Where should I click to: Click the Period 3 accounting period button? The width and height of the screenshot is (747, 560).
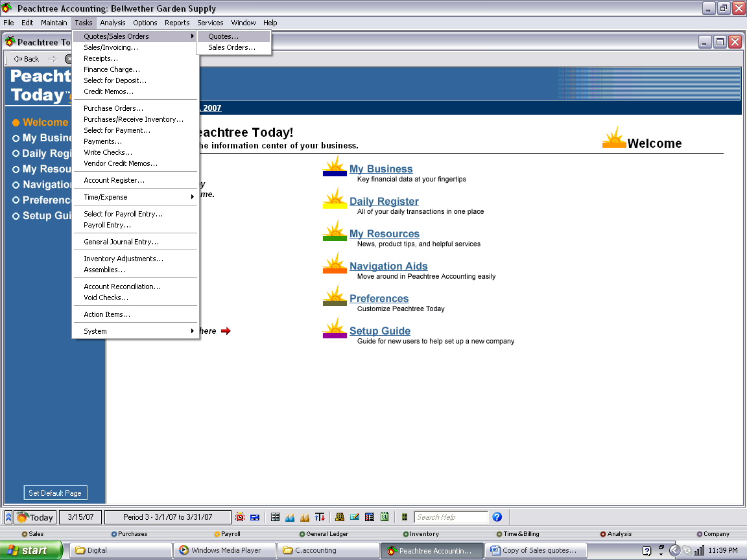point(168,517)
